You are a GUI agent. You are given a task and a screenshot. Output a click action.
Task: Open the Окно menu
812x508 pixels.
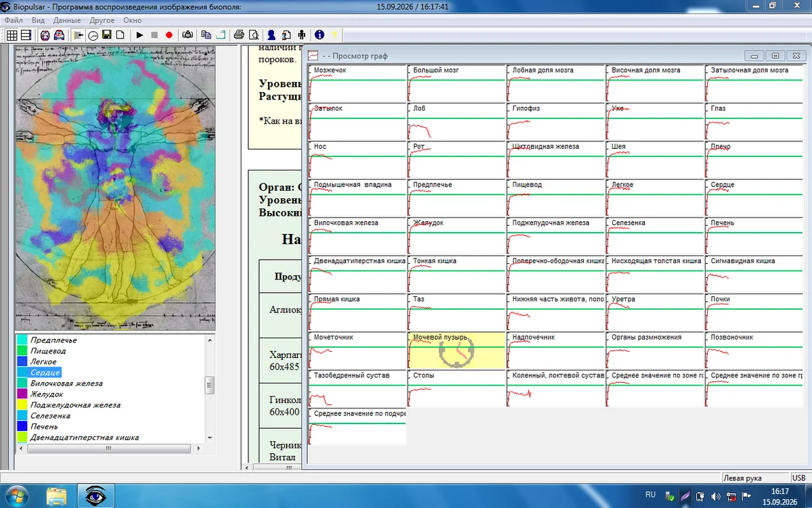pyautogui.click(x=133, y=20)
